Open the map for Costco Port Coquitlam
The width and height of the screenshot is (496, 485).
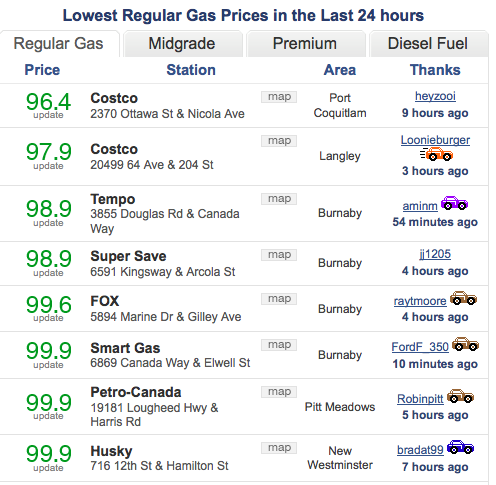(x=279, y=97)
